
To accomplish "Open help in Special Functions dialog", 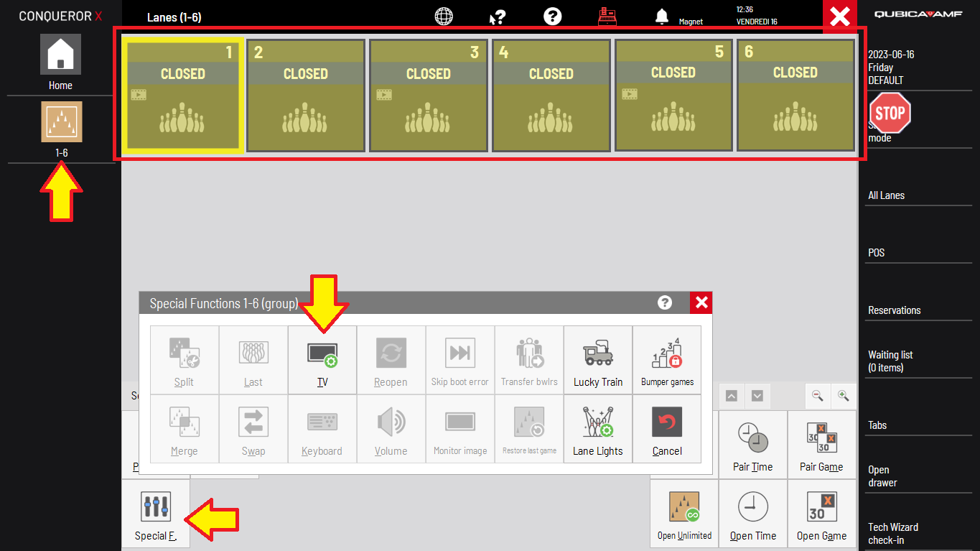I will (x=665, y=302).
